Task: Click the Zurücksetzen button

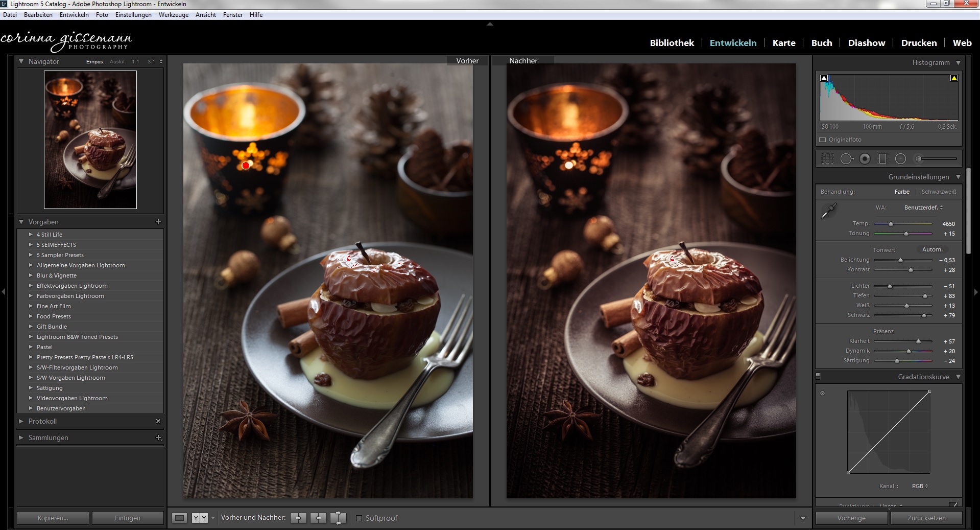Action: [x=926, y=518]
